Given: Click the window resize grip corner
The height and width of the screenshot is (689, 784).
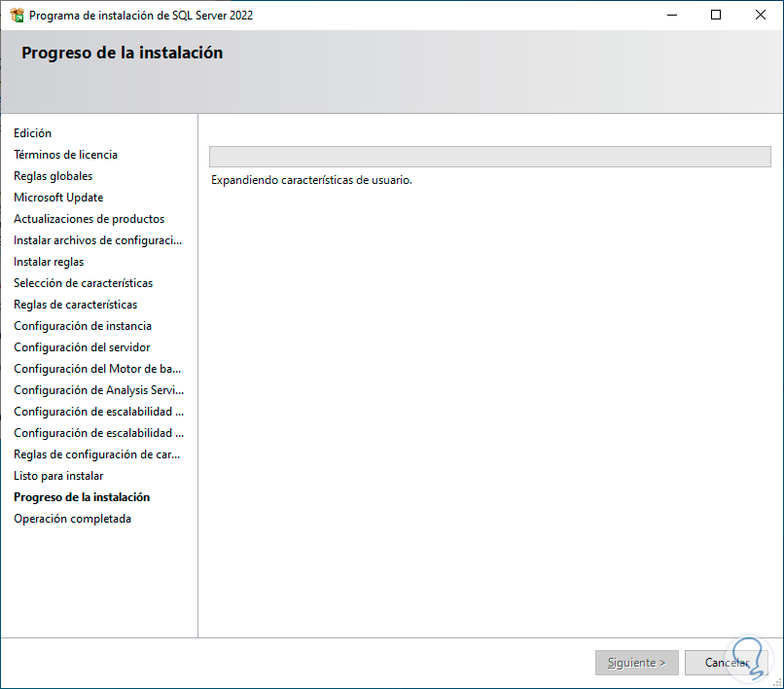Looking at the screenshot, I should [x=777, y=682].
